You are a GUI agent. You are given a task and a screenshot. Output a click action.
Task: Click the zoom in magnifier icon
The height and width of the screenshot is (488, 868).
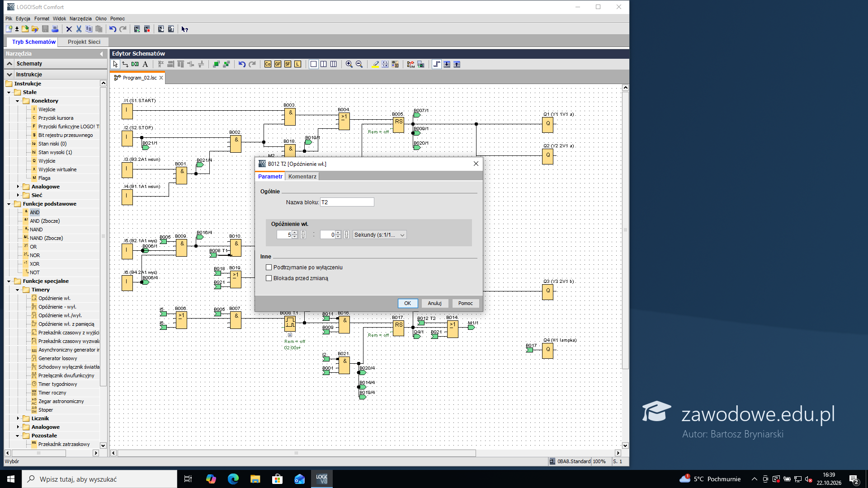pos(349,64)
